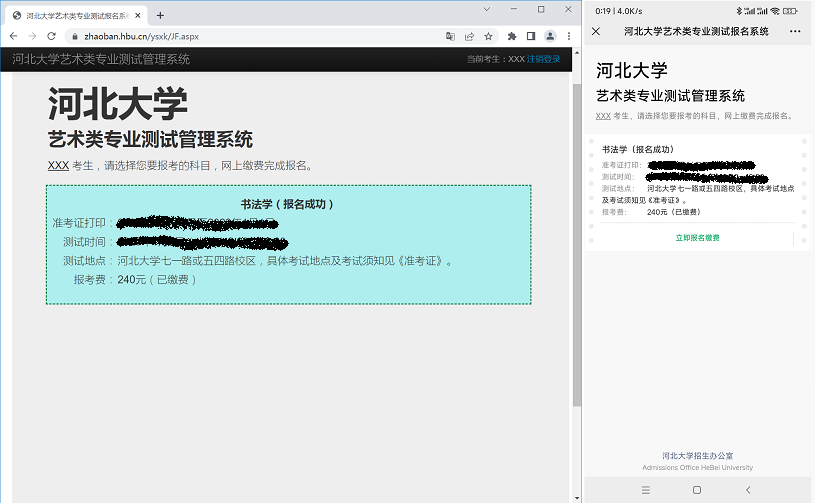Image resolution: width=815 pixels, height=503 pixels.
Task: Tap the phone battery status icon
Action: pyautogui.click(x=790, y=11)
